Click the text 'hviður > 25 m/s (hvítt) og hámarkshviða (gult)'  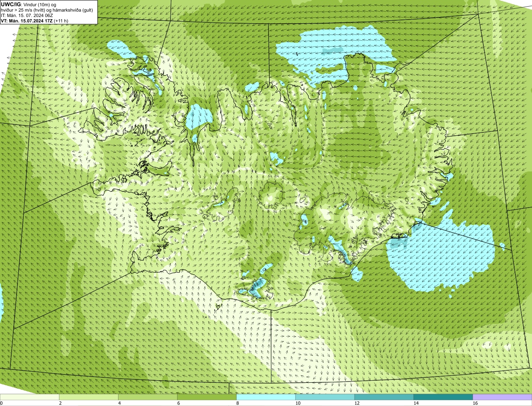(x=47, y=10)
